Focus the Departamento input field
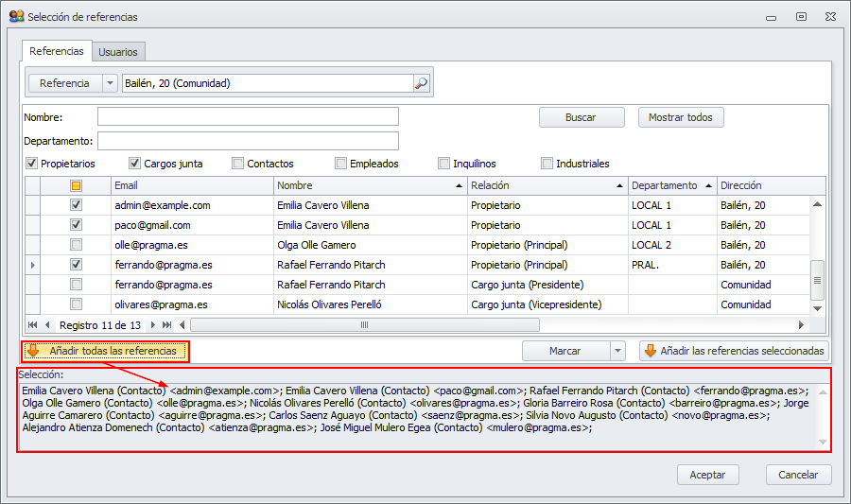This screenshot has width=851, height=504. click(x=248, y=141)
